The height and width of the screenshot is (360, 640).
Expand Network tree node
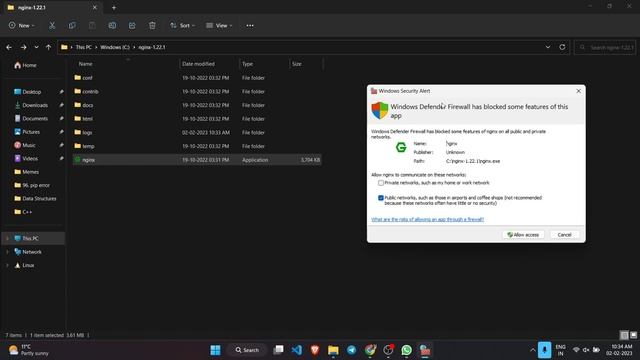pos(7,252)
